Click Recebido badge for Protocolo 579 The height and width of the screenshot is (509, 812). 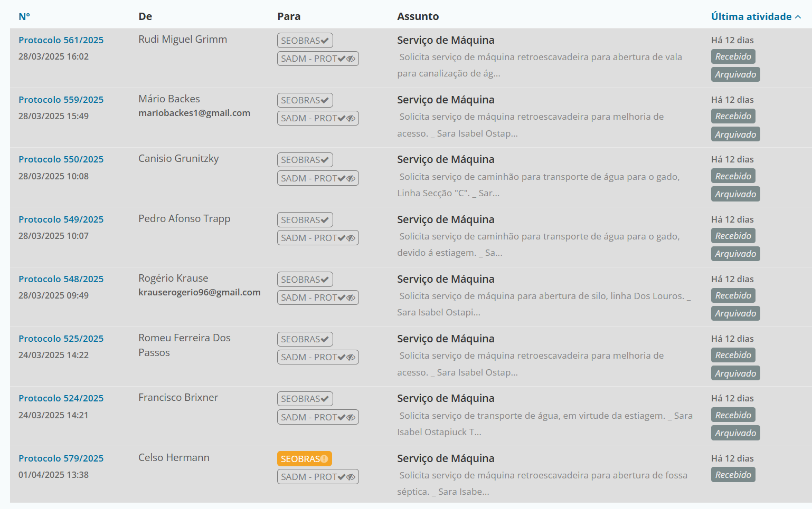pyautogui.click(x=733, y=475)
